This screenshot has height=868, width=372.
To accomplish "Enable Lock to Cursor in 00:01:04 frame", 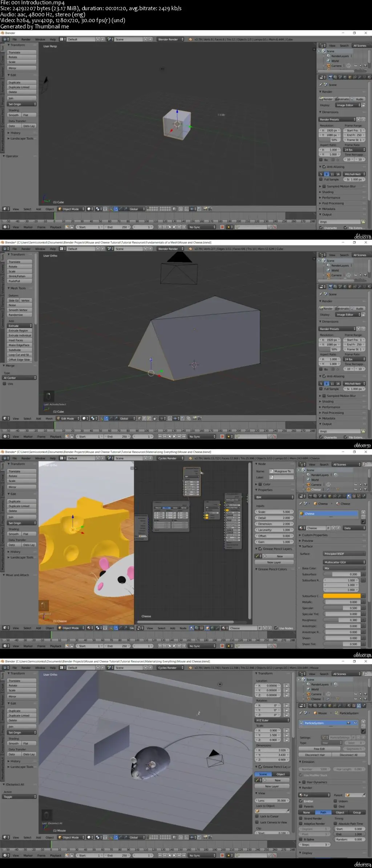I will 257,816.
